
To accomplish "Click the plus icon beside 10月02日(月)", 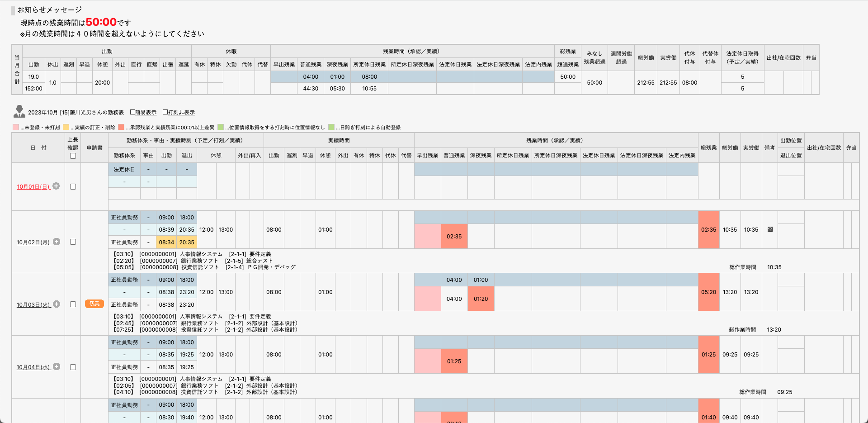I will 57,242.
